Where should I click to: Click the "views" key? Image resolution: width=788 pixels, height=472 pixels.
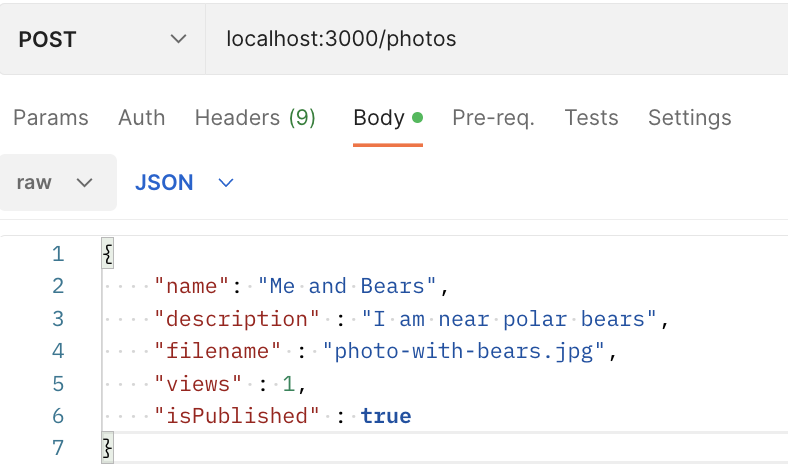click(198, 384)
